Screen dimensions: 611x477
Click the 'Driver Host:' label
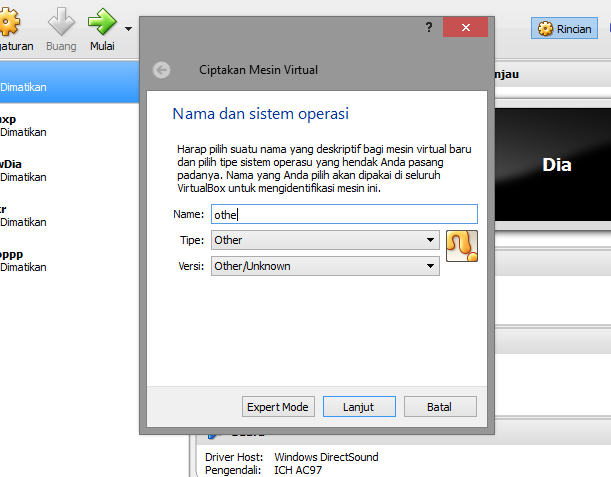coord(234,457)
